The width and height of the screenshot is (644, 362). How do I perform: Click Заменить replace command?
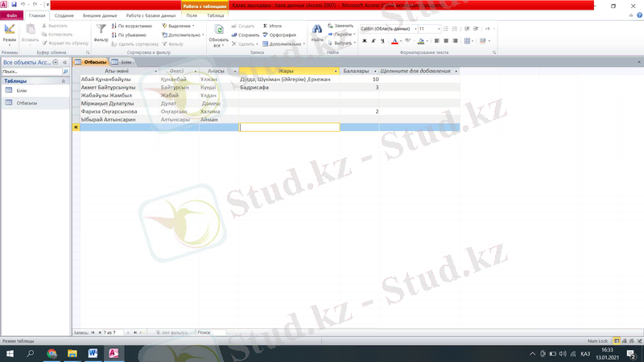[341, 26]
